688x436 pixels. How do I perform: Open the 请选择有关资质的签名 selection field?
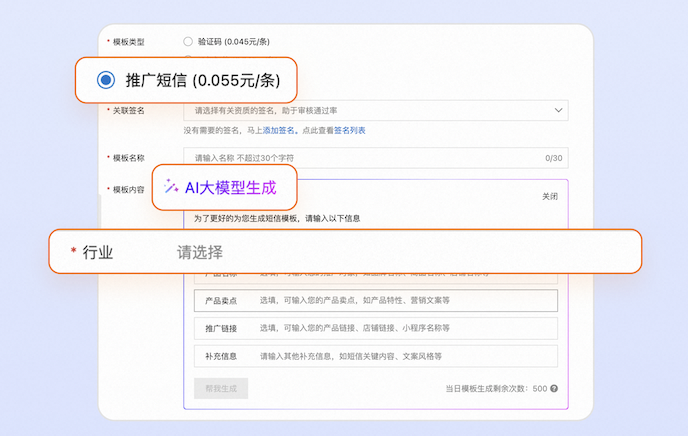point(376,110)
